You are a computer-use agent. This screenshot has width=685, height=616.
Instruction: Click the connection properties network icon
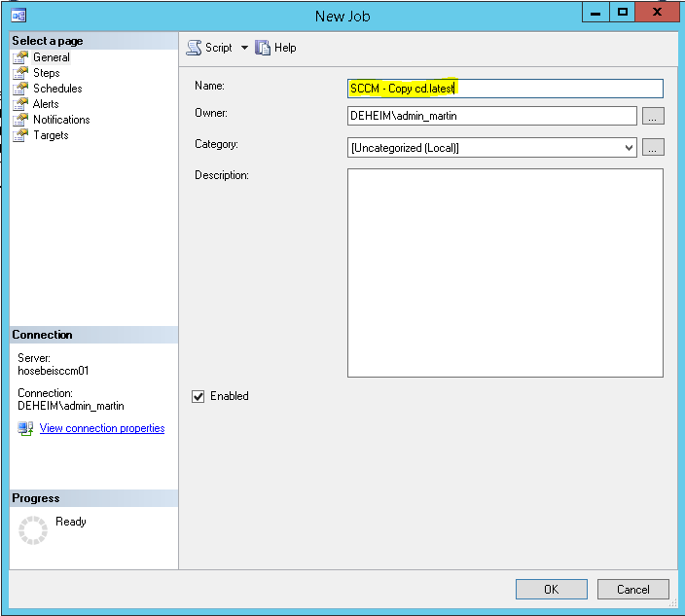pos(25,428)
